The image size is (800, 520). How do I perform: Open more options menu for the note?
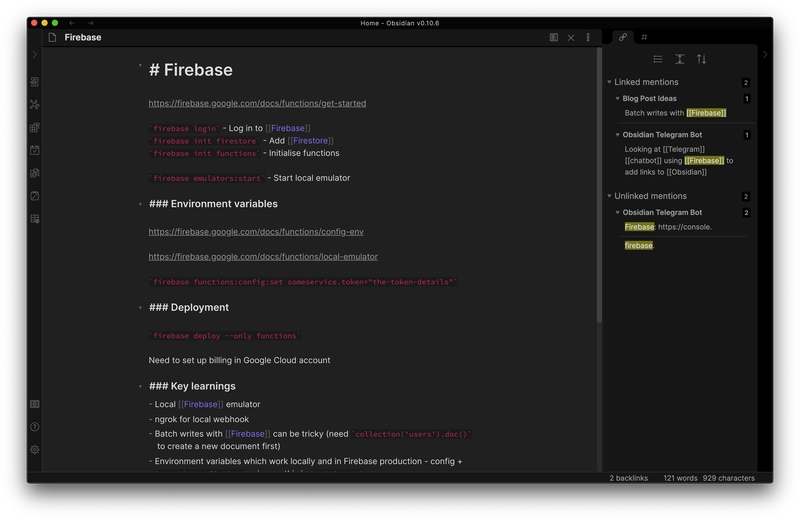pyautogui.click(x=588, y=37)
